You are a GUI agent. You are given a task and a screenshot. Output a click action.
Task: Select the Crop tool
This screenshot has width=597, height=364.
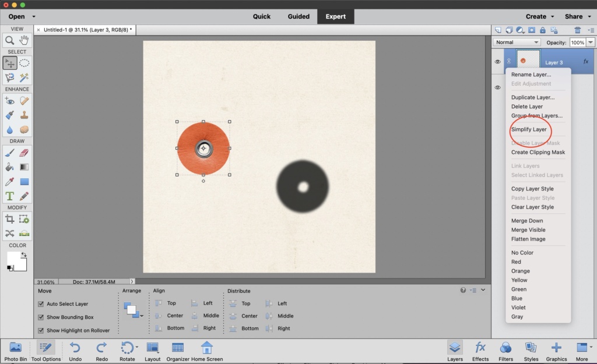(x=9, y=219)
